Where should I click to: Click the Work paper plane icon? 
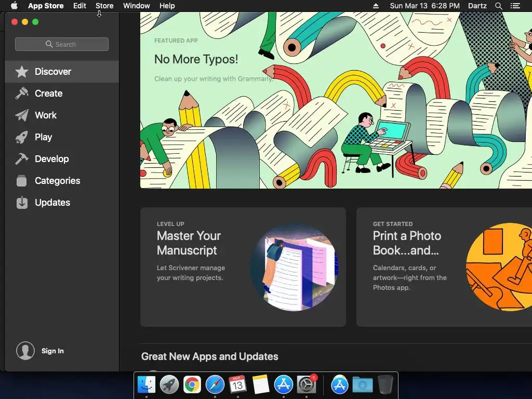tap(22, 115)
